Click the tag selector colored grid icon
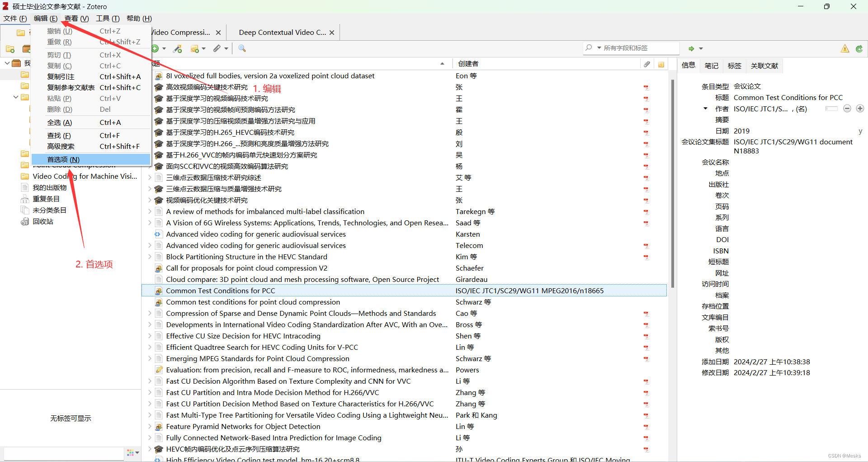The height and width of the screenshot is (462, 868). 131,452
